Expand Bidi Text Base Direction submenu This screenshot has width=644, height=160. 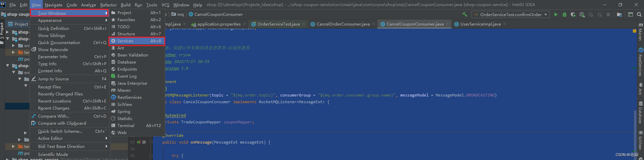[69, 147]
